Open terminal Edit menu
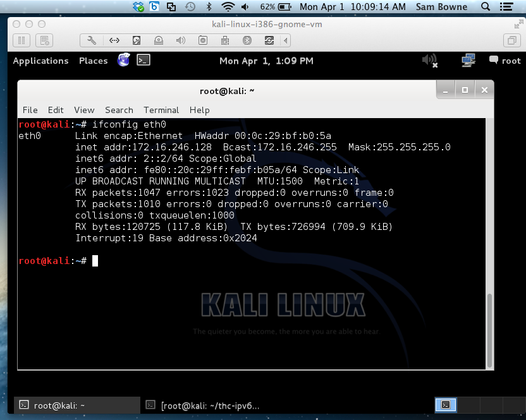Viewport: 526px width, 420px height. coord(56,110)
